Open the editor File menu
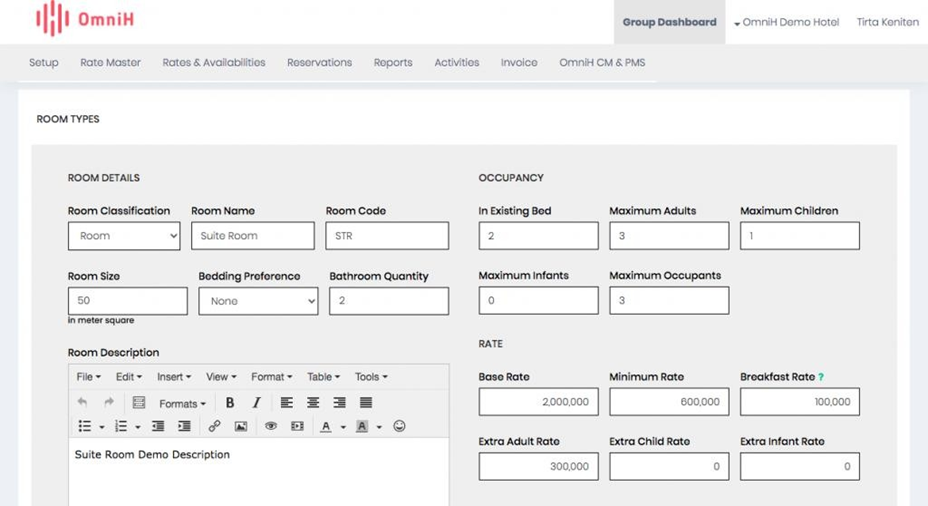Viewport: 928px width, 506px height. point(89,377)
